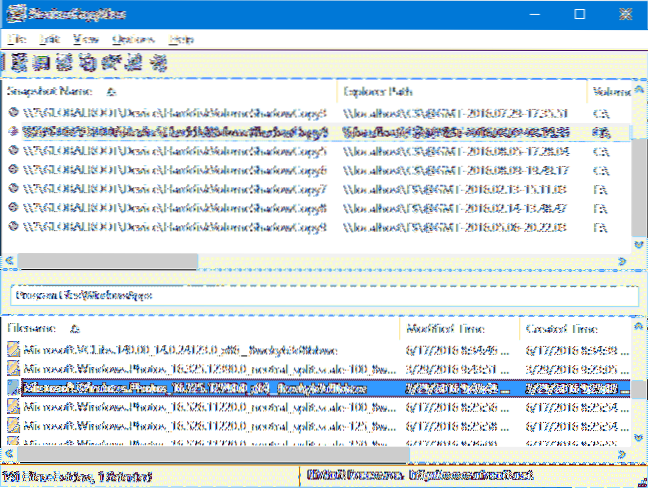The image size is (648, 488).
Task: Sort files by the Filename column header
Action: [x=36, y=327]
